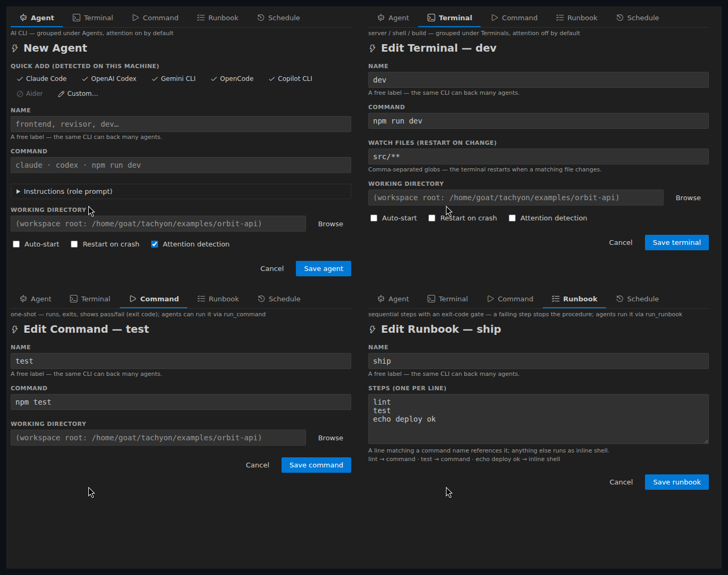Browse working directory in New Agent form
Screen dimensions: 728x575
[330, 224]
